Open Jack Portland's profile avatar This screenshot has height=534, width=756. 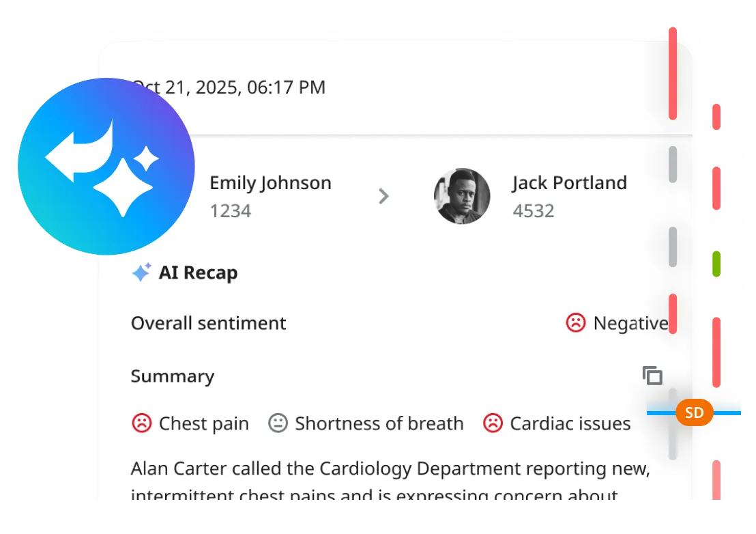click(463, 197)
